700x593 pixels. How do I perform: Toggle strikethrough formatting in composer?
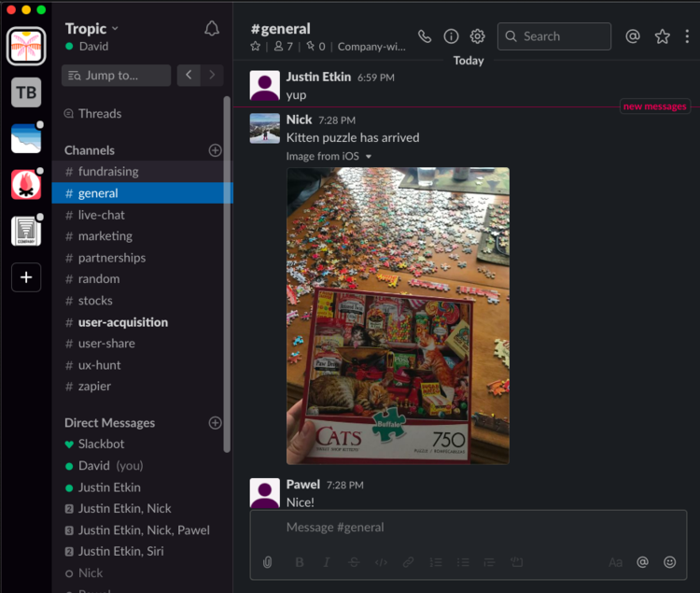(354, 562)
